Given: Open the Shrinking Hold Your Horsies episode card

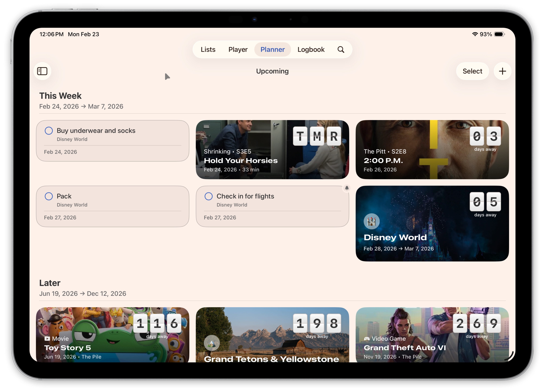Looking at the screenshot, I should click(x=272, y=150).
